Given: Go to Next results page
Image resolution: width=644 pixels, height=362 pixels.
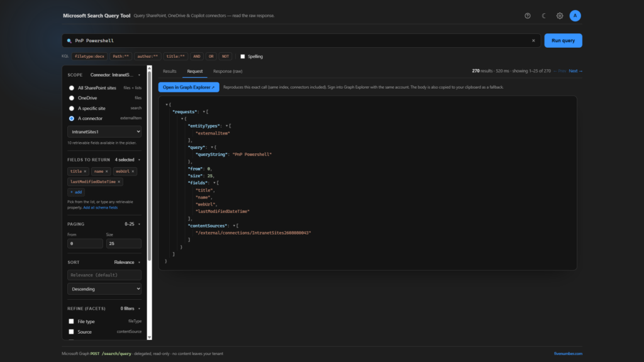Looking at the screenshot, I should click(575, 71).
